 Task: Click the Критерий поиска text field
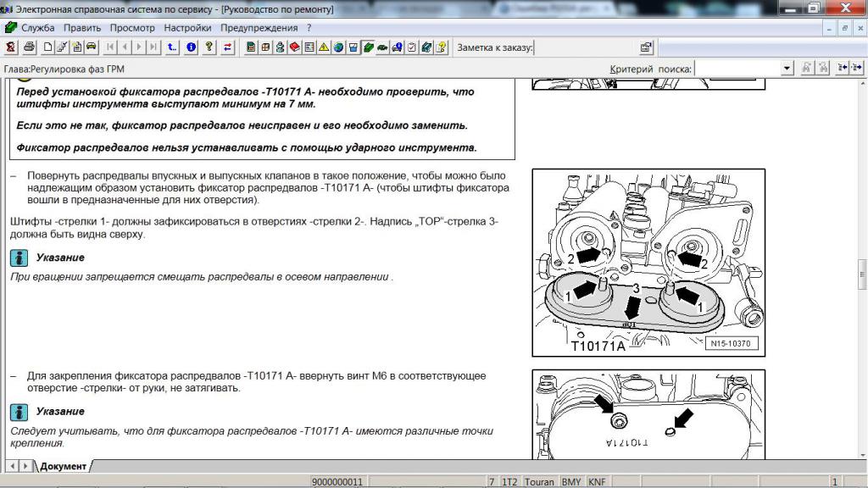737,69
